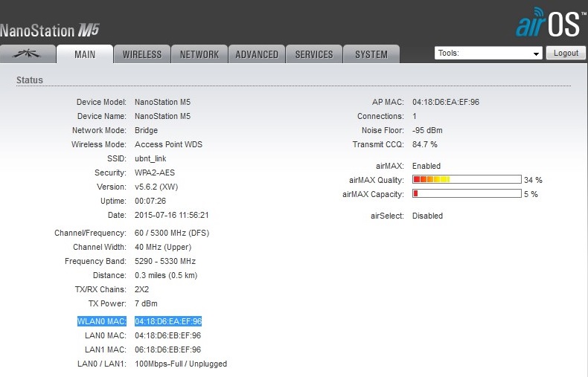Go to the ADVANCED tab
Screen dimensions: 588x377
coord(257,54)
